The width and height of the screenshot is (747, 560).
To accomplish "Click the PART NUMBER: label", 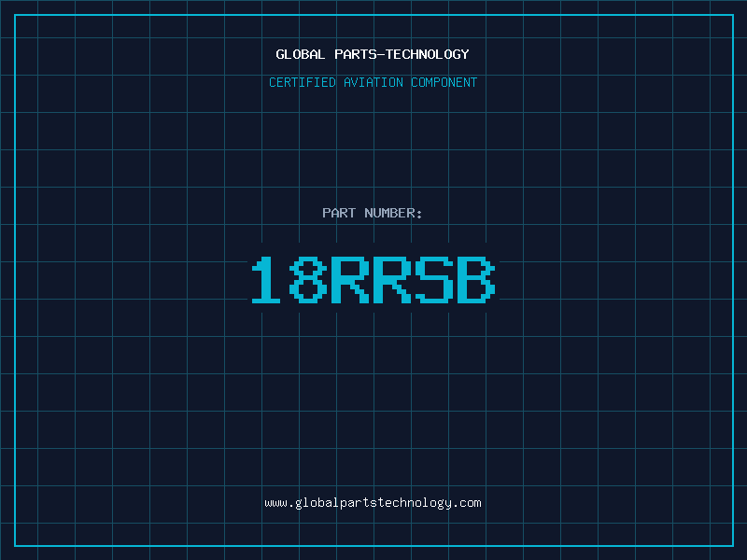I will [372, 213].
